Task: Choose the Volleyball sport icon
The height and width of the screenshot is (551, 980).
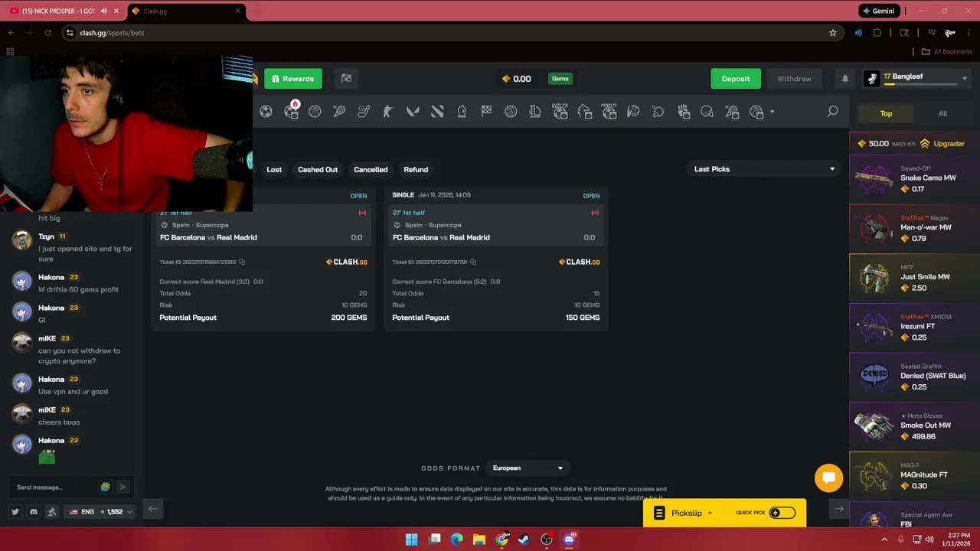Action: click(511, 112)
